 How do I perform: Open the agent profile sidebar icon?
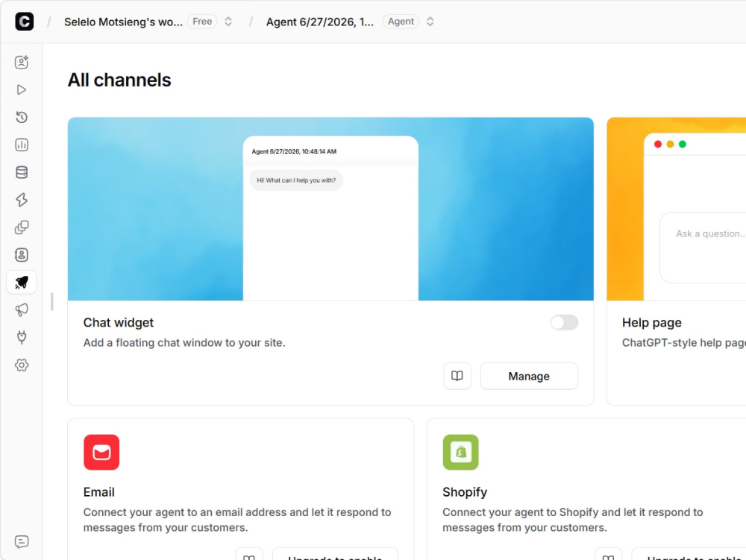22,63
